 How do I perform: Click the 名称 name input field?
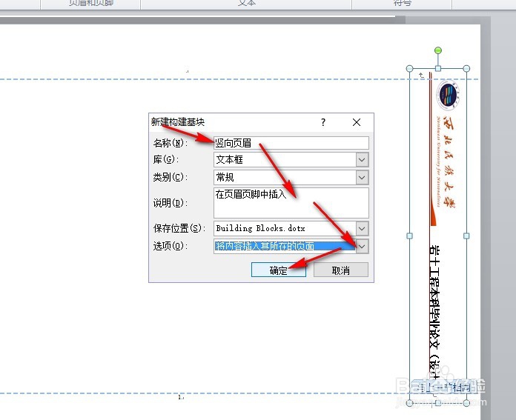coord(291,143)
